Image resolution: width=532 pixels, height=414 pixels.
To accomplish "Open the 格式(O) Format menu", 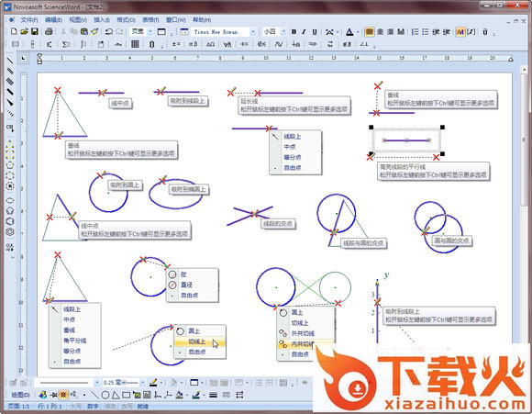I will coord(126,20).
